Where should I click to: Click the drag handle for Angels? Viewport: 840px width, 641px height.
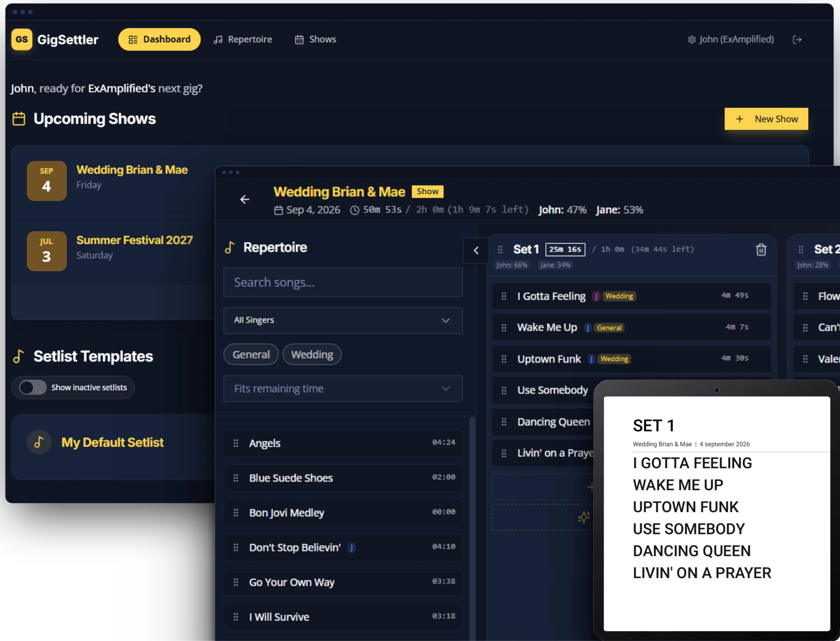(x=236, y=443)
